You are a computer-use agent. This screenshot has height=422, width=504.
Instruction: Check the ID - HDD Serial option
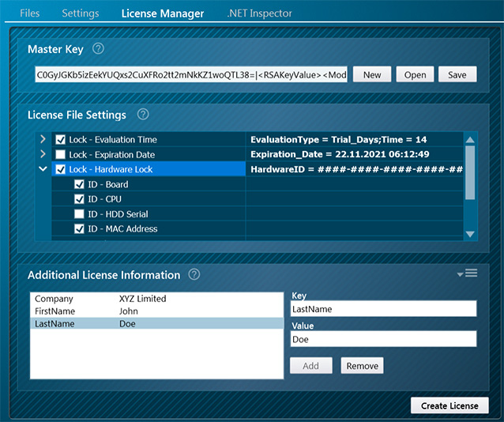pos(79,214)
